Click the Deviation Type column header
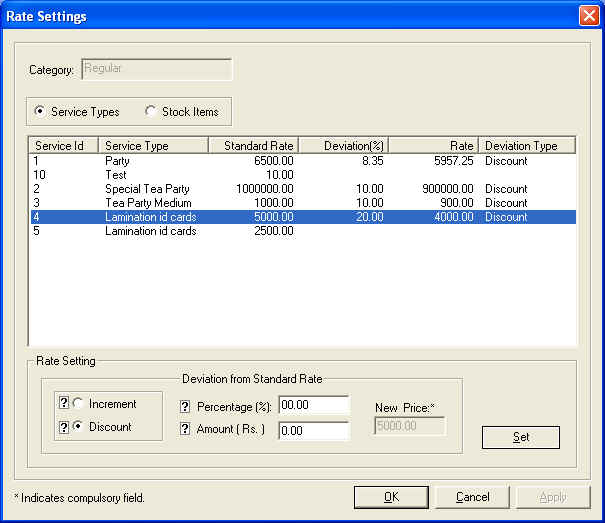Viewport: 605px width, 523px height. [x=527, y=146]
